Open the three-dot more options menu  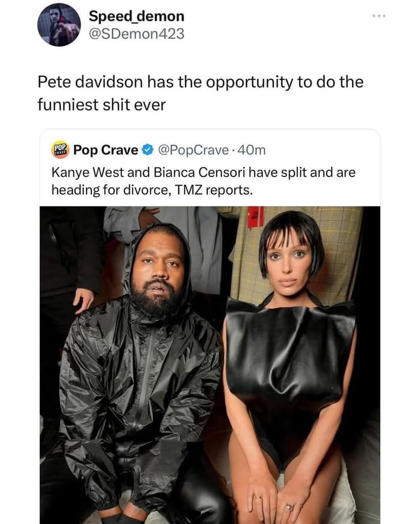(x=380, y=16)
